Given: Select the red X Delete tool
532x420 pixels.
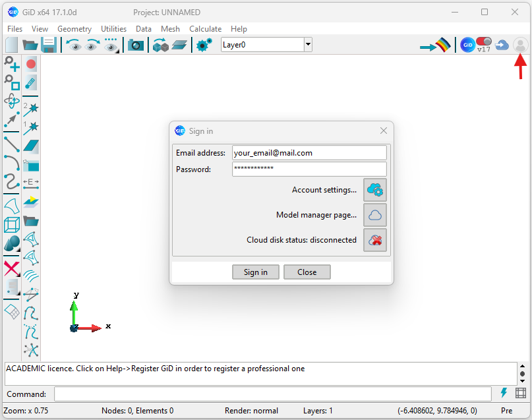Looking at the screenshot, I should click(11, 268).
